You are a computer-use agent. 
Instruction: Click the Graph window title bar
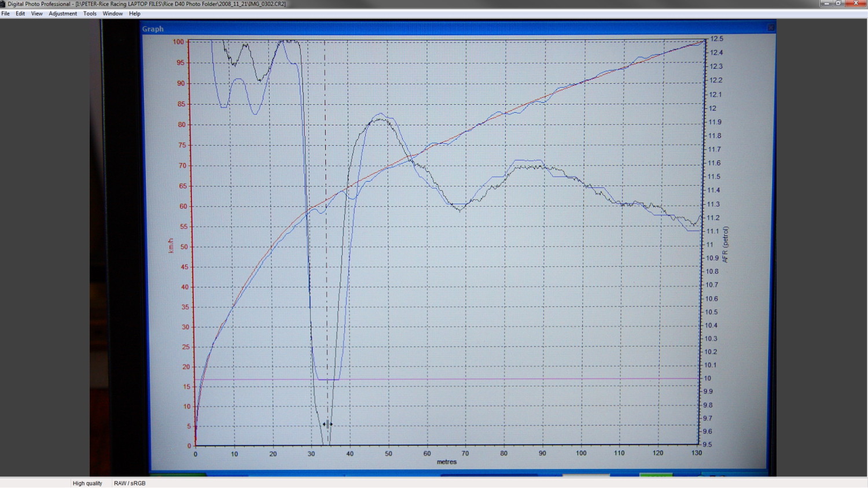pyautogui.click(x=405, y=28)
